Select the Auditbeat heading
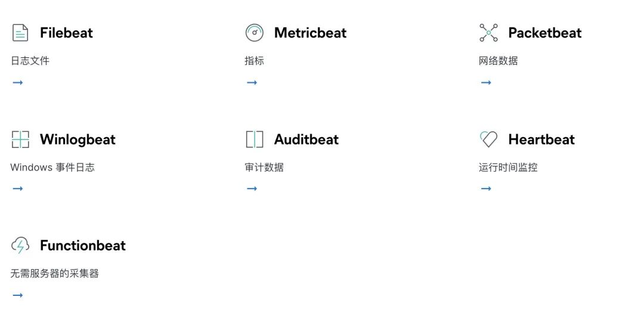 tap(306, 139)
